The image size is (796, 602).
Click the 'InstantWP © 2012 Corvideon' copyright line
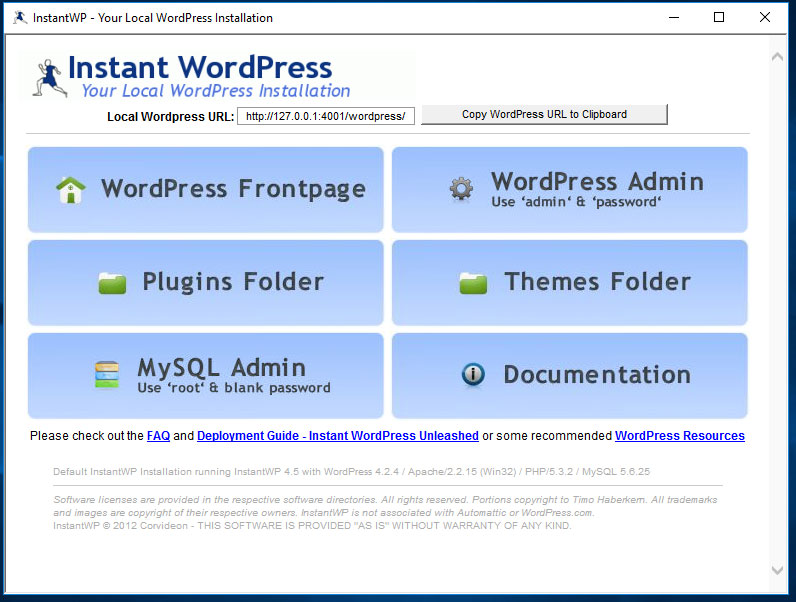[312, 526]
